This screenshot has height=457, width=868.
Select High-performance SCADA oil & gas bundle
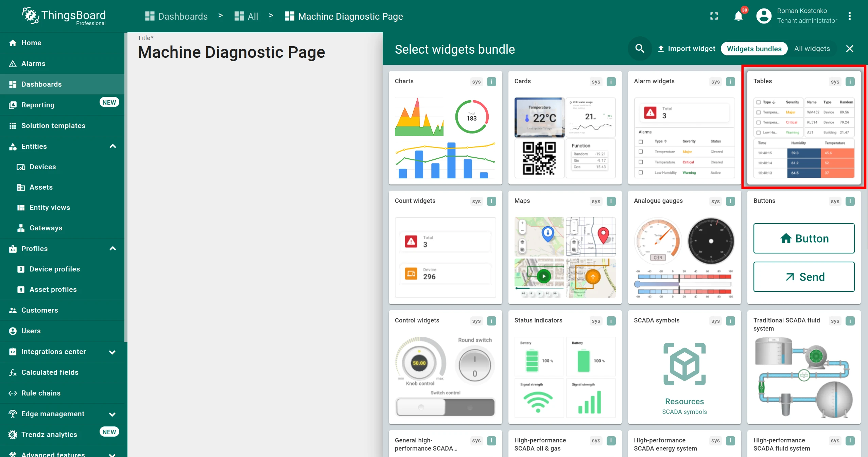coord(565,444)
